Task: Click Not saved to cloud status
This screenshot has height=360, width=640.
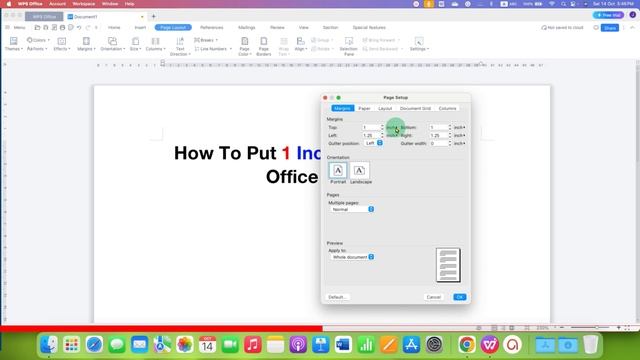Action: 562,28
